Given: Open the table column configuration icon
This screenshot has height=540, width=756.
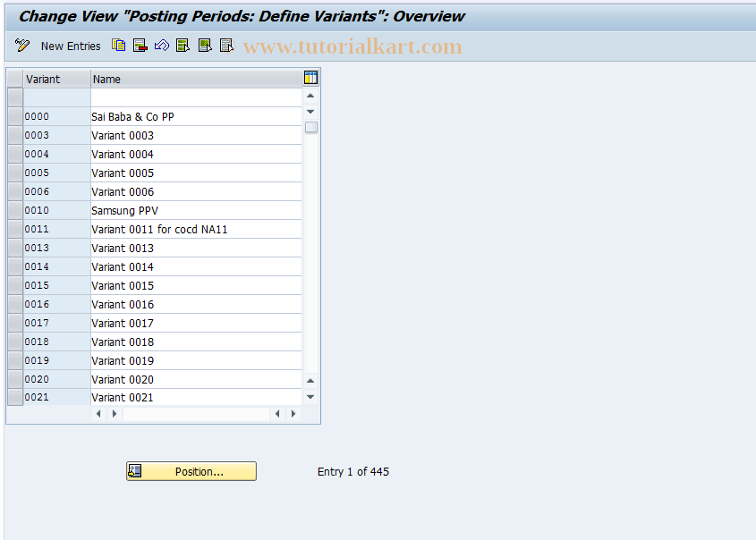Looking at the screenshot, I should tap(310, 78).
